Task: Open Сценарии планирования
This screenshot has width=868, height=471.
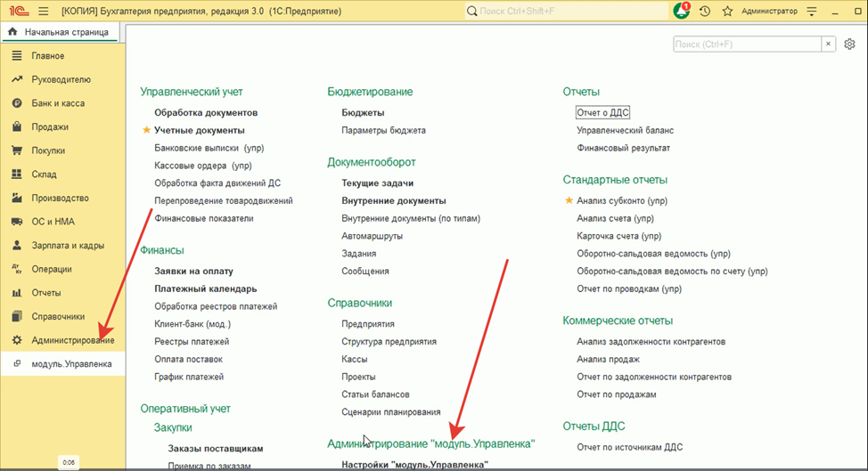Action: [391, 412]
